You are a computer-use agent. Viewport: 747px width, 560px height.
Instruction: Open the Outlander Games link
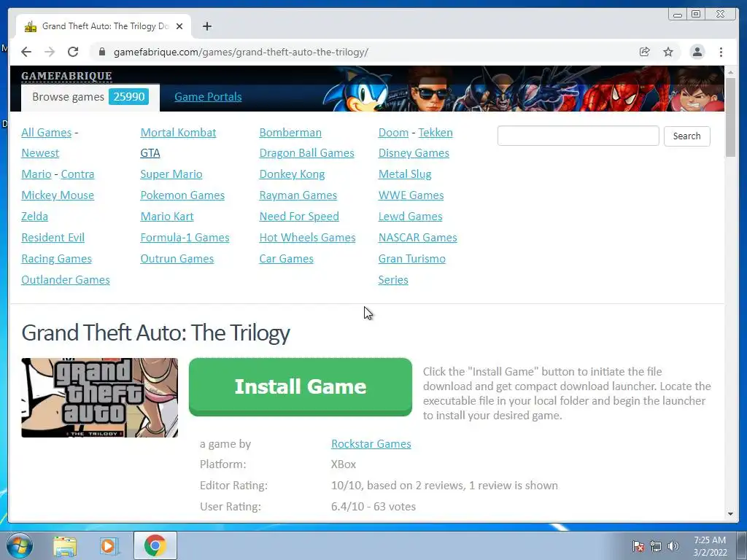[66, 279]
